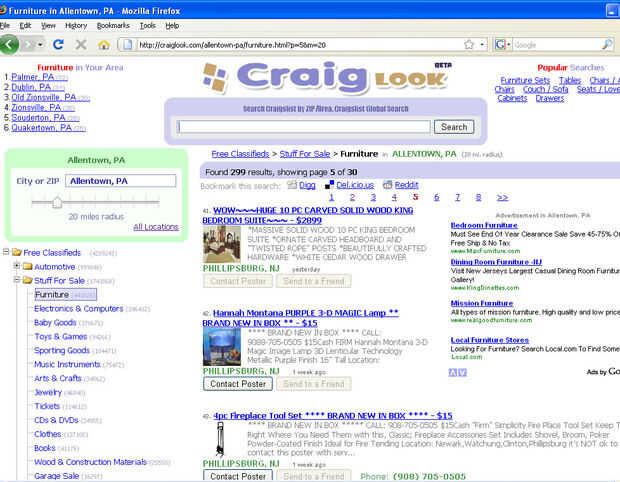Click the Stuff For Sale folder icon
620x482 pixels.
point(28,280)
